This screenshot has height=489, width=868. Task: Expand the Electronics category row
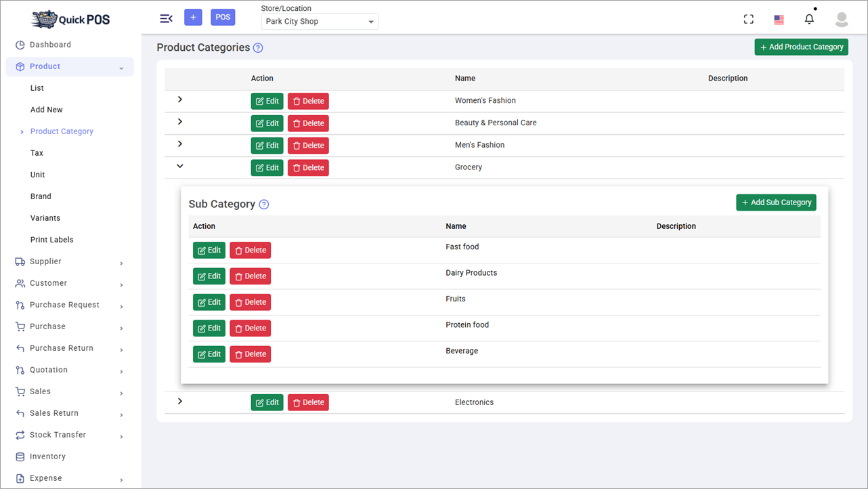click(x=179, y=402)
